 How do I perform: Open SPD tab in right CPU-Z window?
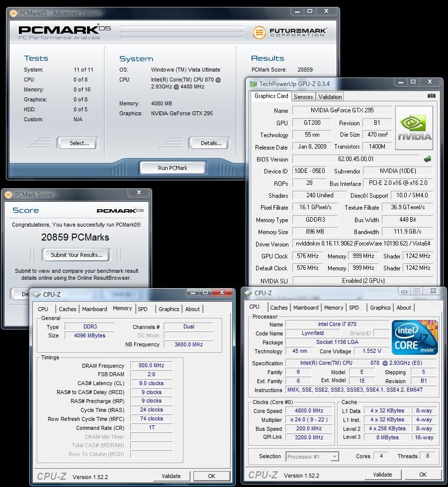coord(354,308)
